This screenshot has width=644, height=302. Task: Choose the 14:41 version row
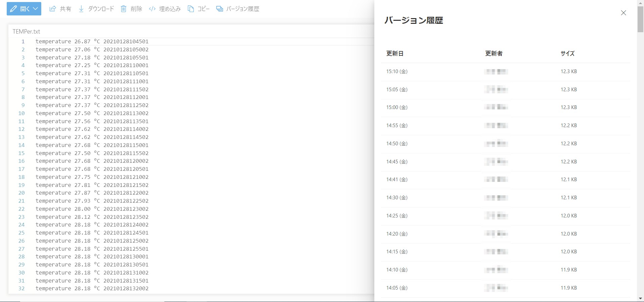(397, 180)
